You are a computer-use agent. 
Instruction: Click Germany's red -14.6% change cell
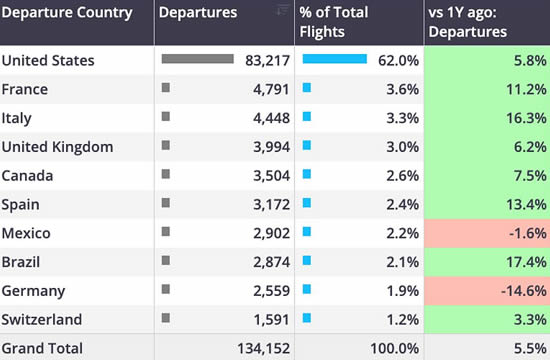click(487, 291)
